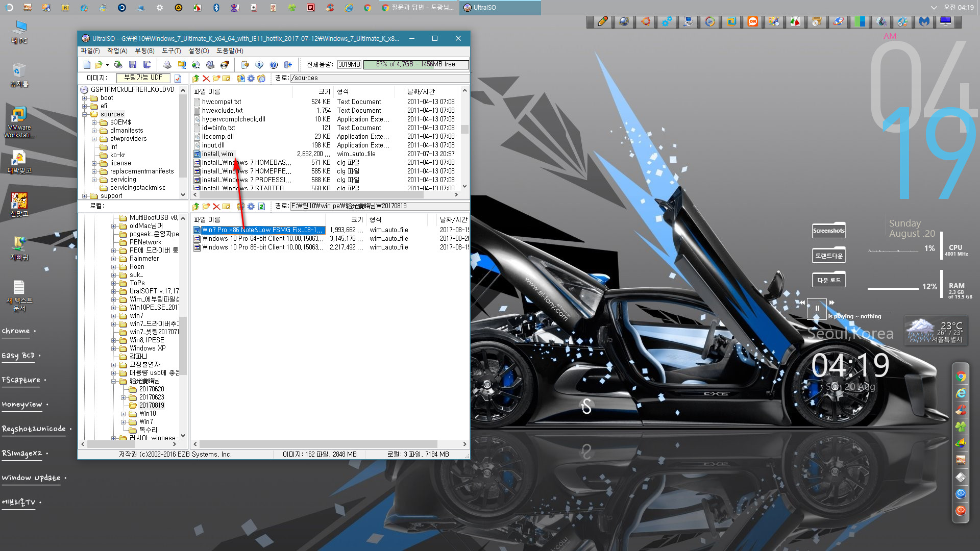This screenshot has width=980, height=551.
Task: Click the Burn CD/DVD image icon
Action: 224,65
